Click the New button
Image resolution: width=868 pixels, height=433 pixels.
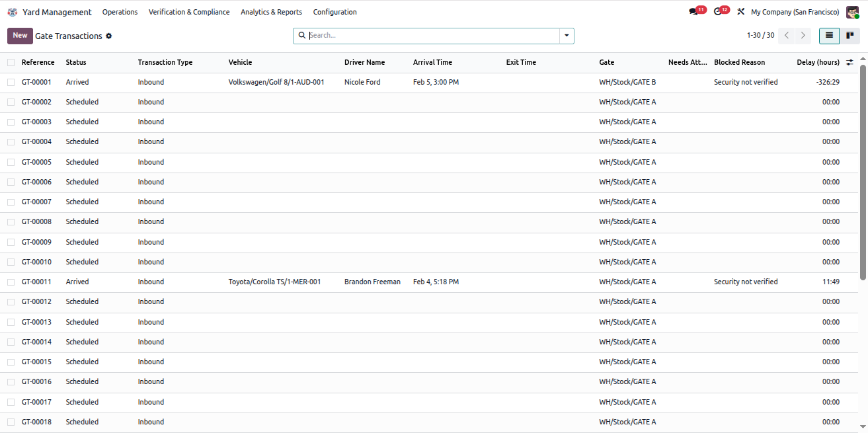click(x=20, y=36)
